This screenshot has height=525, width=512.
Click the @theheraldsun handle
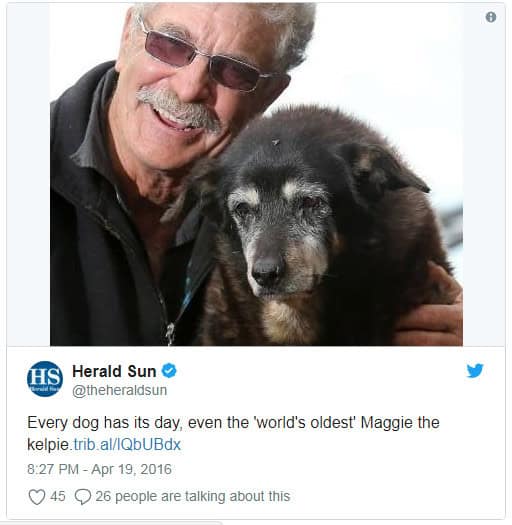(120, 390)
